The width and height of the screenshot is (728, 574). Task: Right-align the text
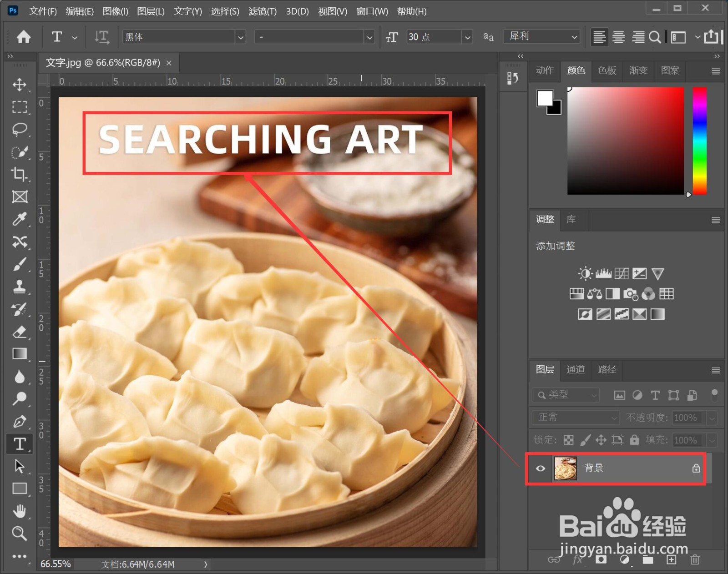pos(638,37)
